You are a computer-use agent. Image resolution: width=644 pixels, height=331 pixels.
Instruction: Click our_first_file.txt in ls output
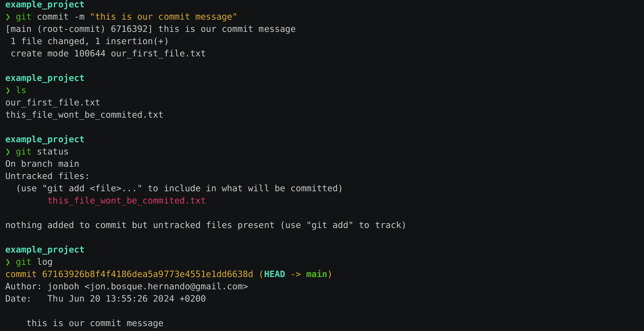click(x=53, y=103)
